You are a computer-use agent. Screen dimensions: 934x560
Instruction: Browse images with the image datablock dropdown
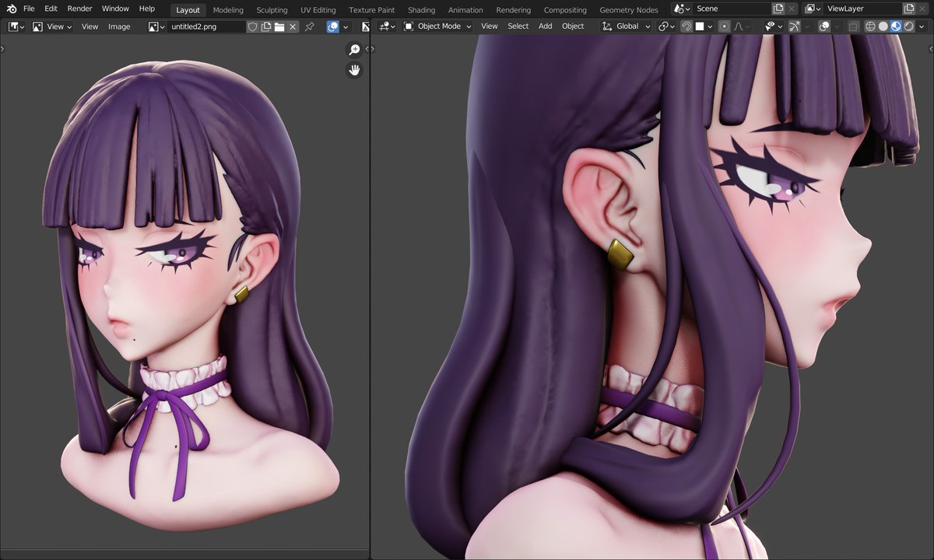(x=156, y=26)
